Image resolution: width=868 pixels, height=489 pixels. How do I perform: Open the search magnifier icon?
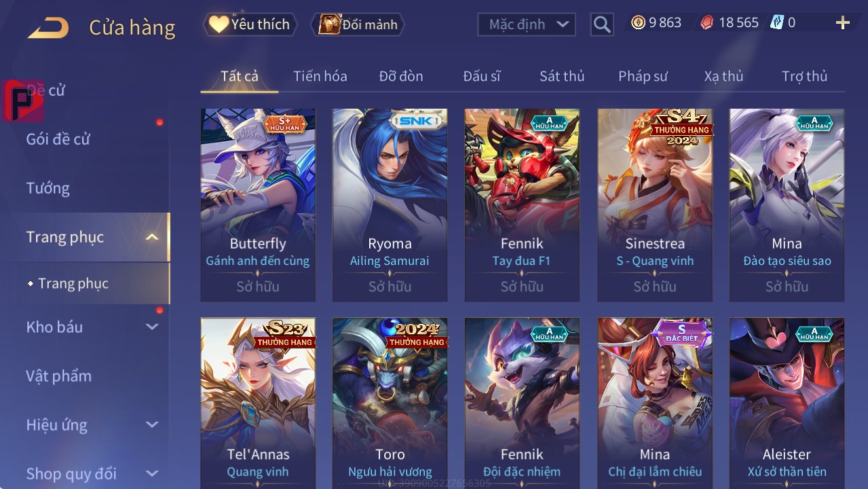(601, 25)
